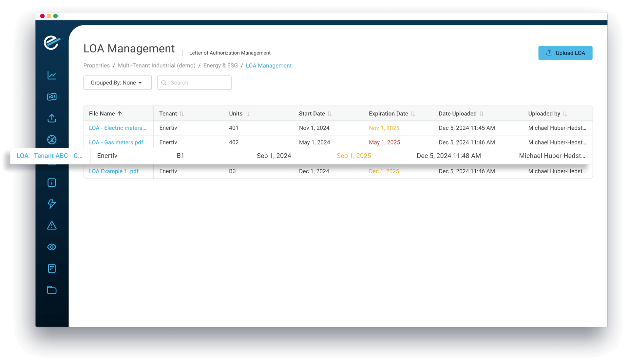This screenshot has height=364, width=629.
Task: Click the LOA Management page title
Action: (129, 48)
